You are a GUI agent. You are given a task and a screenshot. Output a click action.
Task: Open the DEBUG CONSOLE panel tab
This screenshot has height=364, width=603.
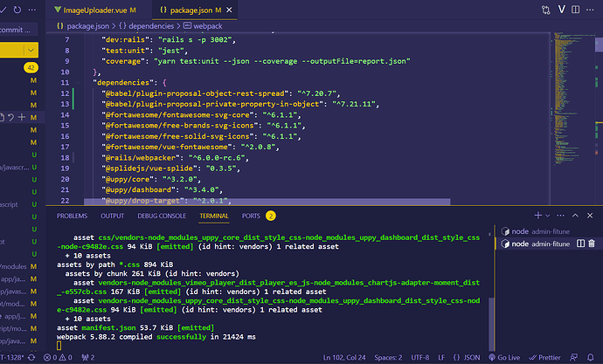pos(162,216)
